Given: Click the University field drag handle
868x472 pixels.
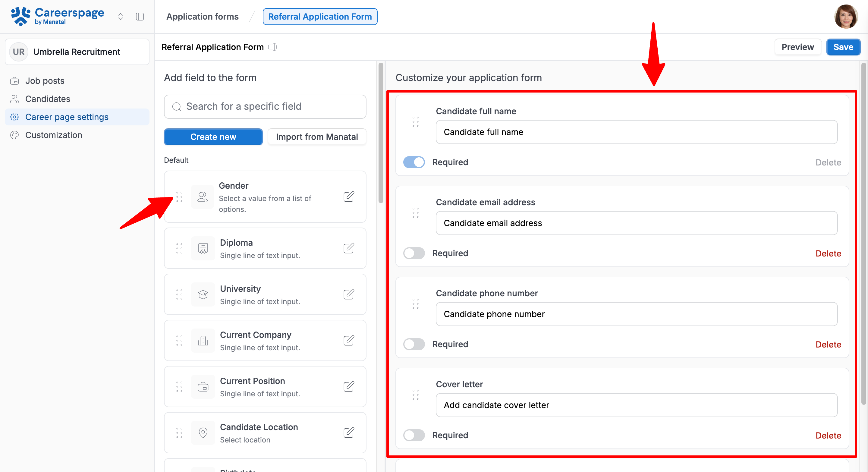Looking at the screenshot, I should 179,294.
